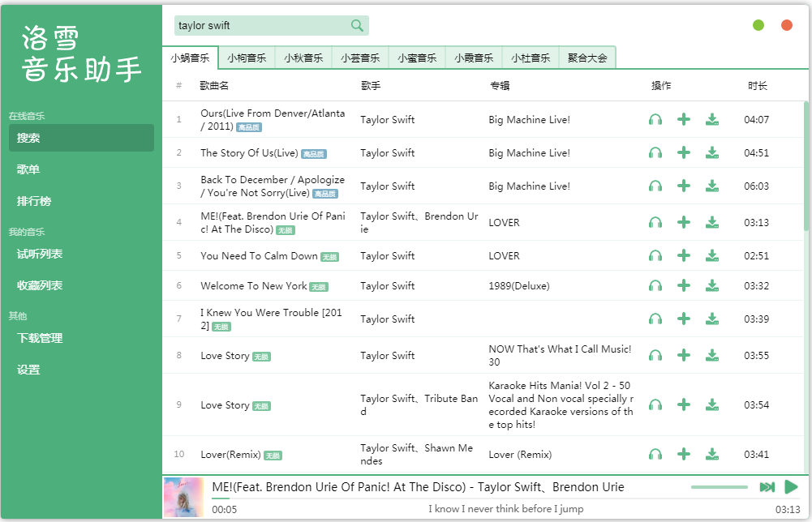This screenshot has width=812, height=522.
Task: Play the 03:55 Love Story via headphone icon
Action: click(655, 355)
